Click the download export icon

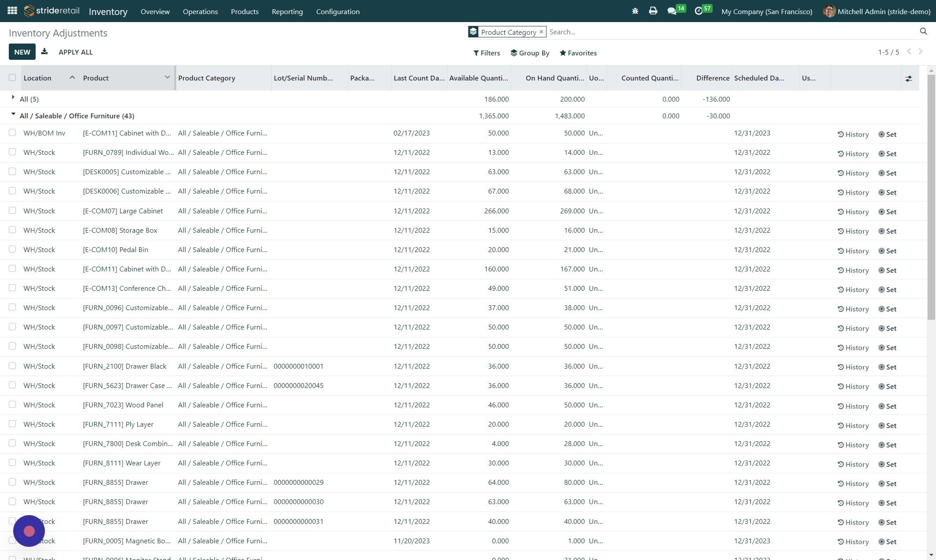[44, 52]
